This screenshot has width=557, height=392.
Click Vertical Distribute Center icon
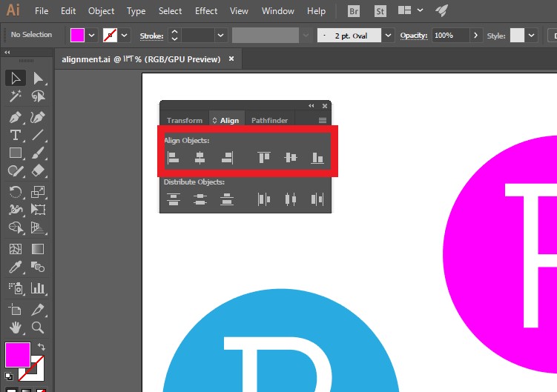pos(200,199)
